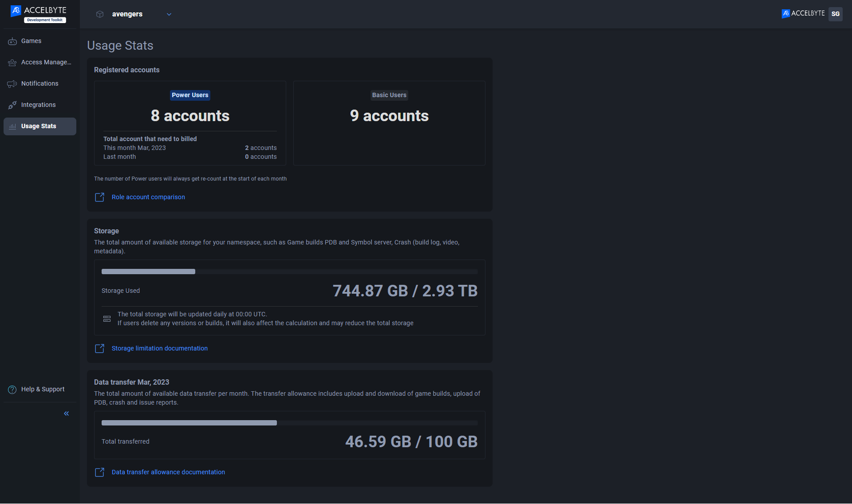Click the storage server icon in note
852x504 pixels.
pyautogui.click(x=107, y=319)
